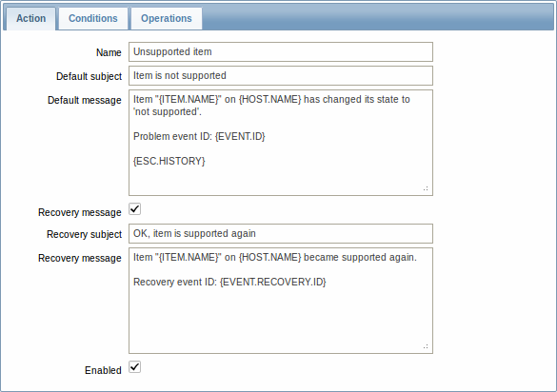Click the Default message resize grip handle
The image size is (557, 392).
point(426,188)
